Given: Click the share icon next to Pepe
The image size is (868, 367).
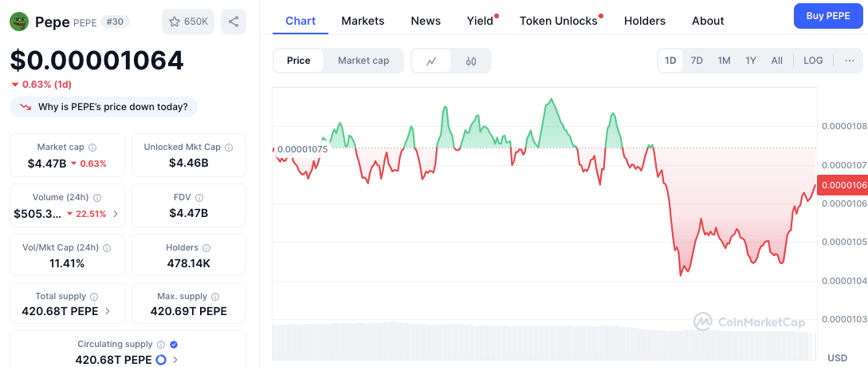Looking at the screenshot, I should (234, 22).
